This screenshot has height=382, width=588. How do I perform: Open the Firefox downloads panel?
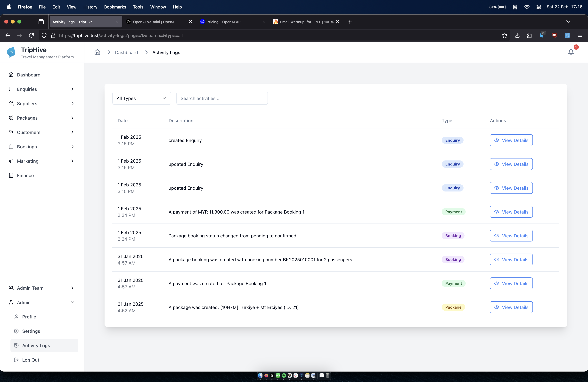point(517,35)
